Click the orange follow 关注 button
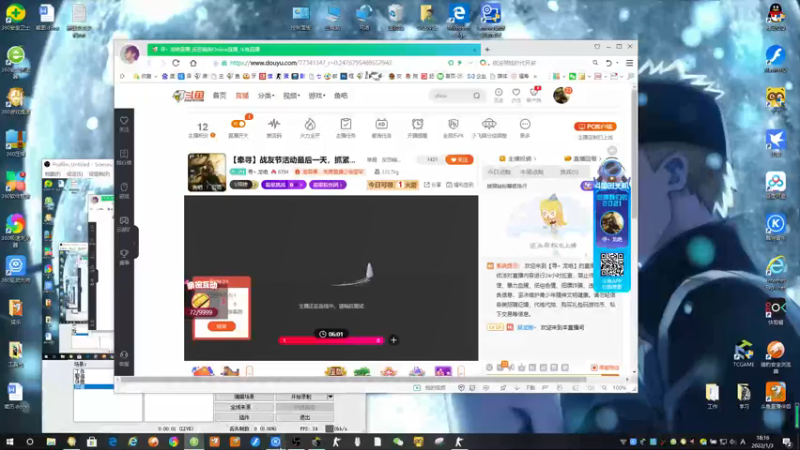Viewport: 800px width, 450px height. pos(459,160)
